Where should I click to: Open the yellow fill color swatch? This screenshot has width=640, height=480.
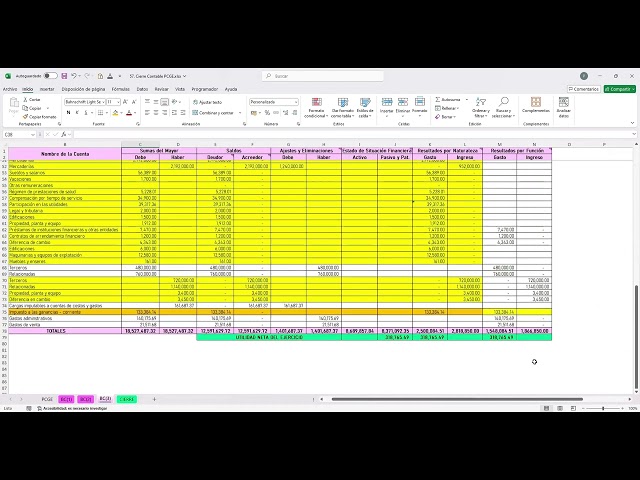pos(116,113)
